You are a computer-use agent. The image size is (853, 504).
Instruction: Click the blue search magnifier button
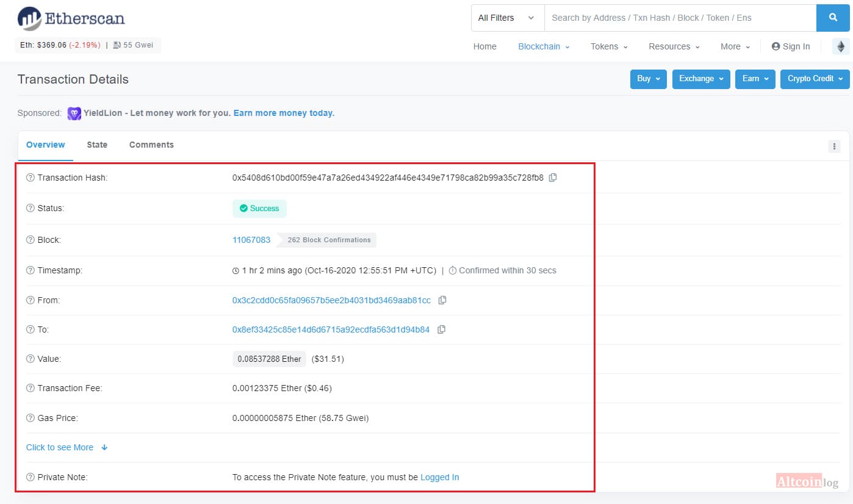click(x=833, y=18)
